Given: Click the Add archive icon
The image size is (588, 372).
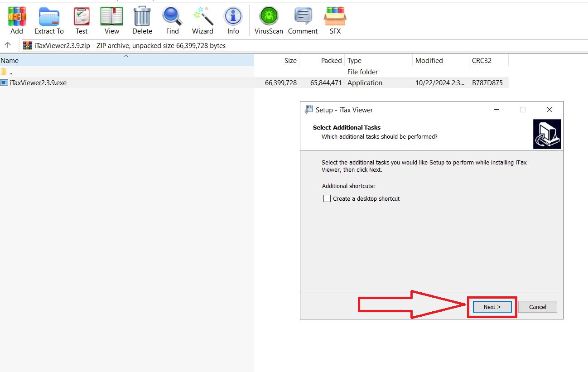Looking at the screenshot, I should pos(17,20).
